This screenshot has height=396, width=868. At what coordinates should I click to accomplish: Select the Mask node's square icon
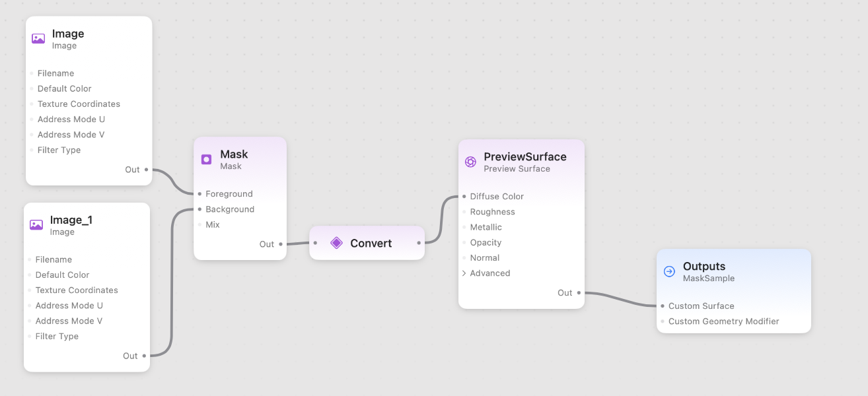click(x=206, y=159)
